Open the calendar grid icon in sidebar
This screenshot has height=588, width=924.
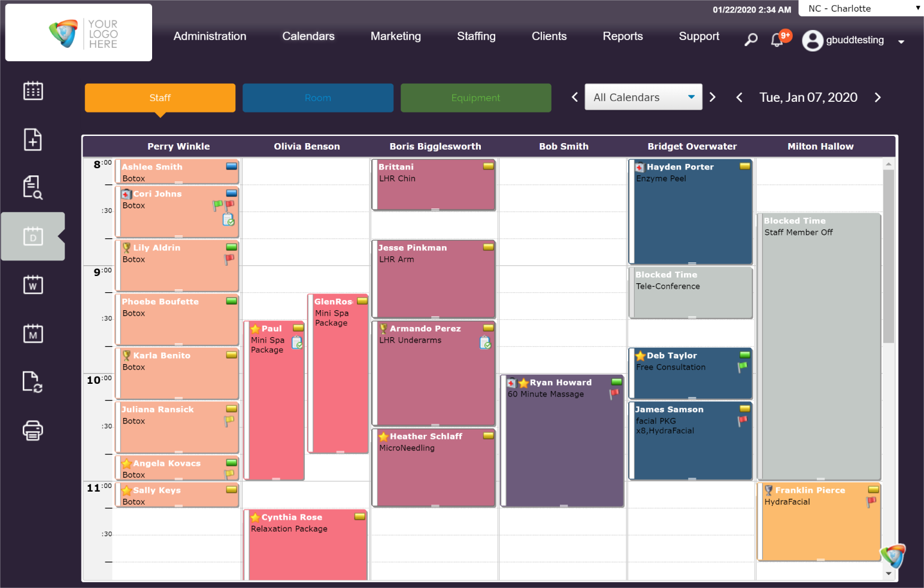33,90
